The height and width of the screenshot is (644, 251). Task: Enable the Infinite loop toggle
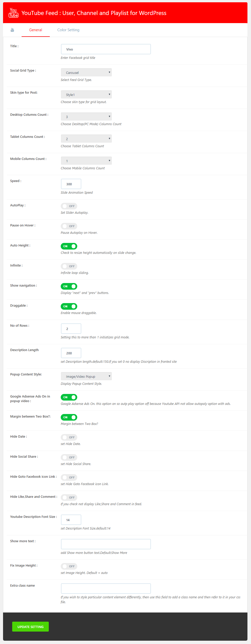click(x=69, y=266)
